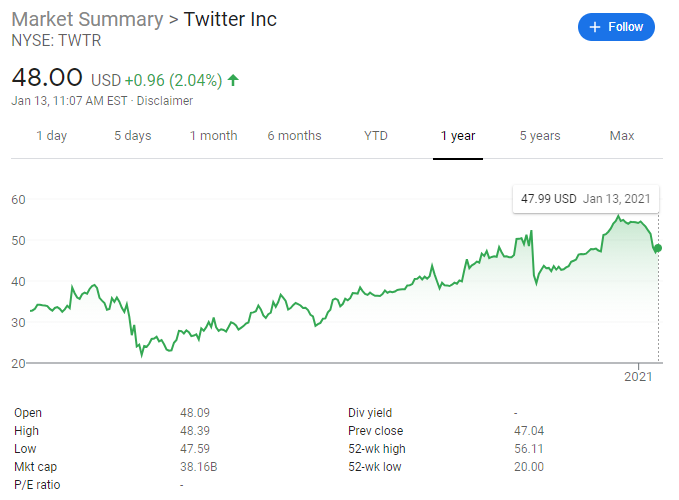
Task: Click the Twitter Inc company title
Action: 230,20
